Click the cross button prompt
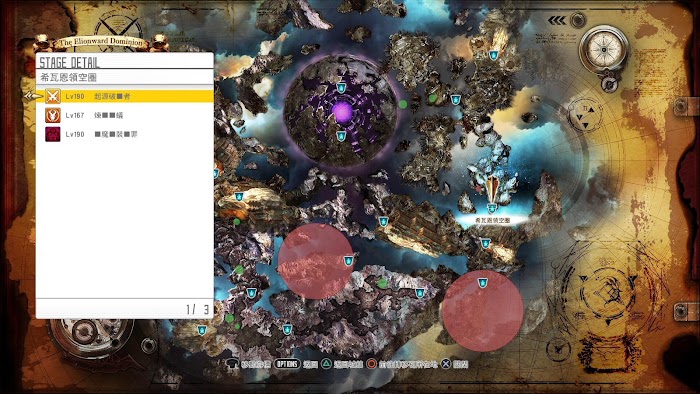This screenshot has width=700, height=394. coord(446,364)
